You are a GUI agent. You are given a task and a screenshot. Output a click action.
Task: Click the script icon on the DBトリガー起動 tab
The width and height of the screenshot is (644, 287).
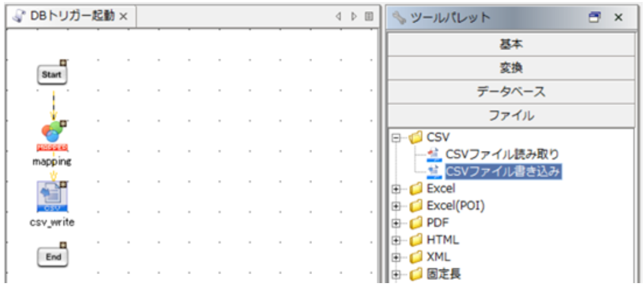pos(19,16)
